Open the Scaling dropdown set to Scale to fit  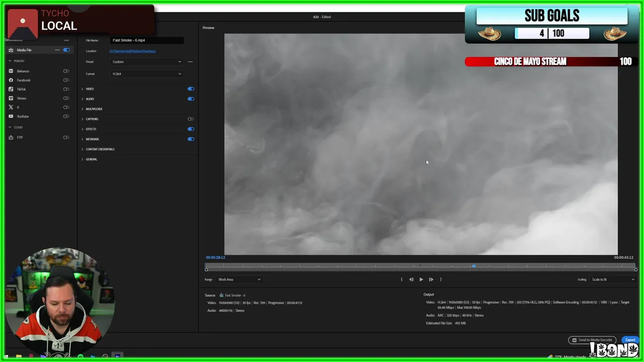[613, 280]
